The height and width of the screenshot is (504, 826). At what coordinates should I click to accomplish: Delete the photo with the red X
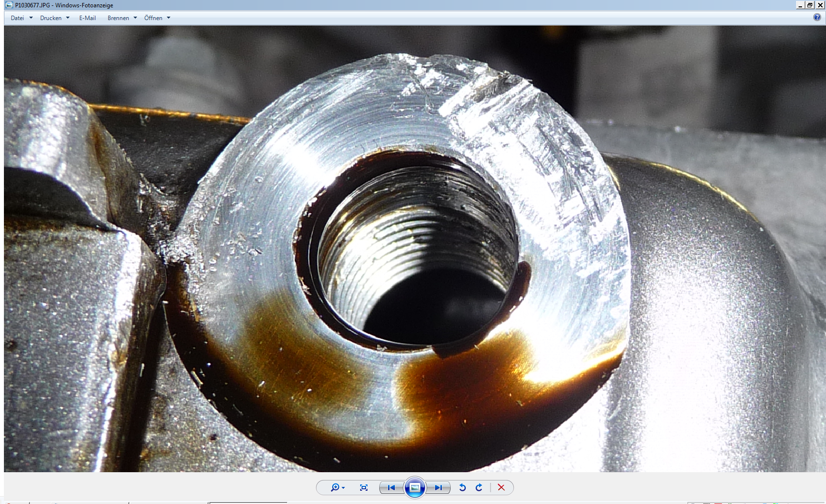[501, 487]
